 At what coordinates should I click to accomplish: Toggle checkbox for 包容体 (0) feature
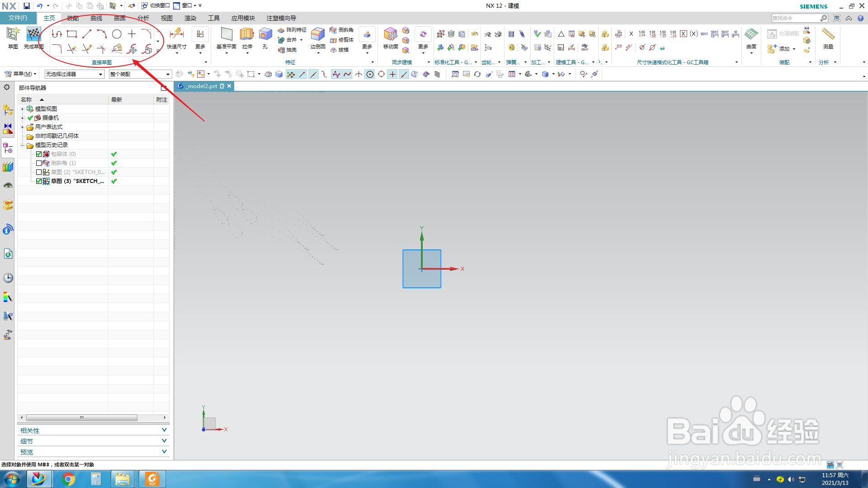39,154
